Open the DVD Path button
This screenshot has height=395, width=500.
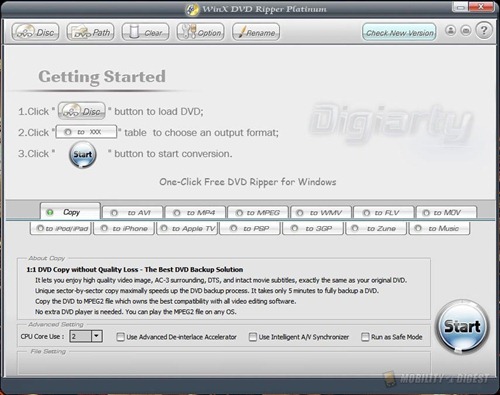pos(90,32)
